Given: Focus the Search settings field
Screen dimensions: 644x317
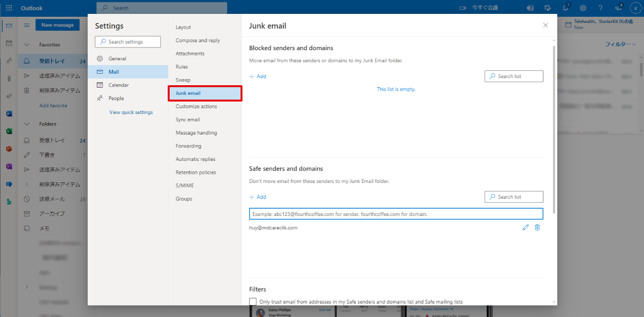Looking at the screenshot, I should pos(128,42).
